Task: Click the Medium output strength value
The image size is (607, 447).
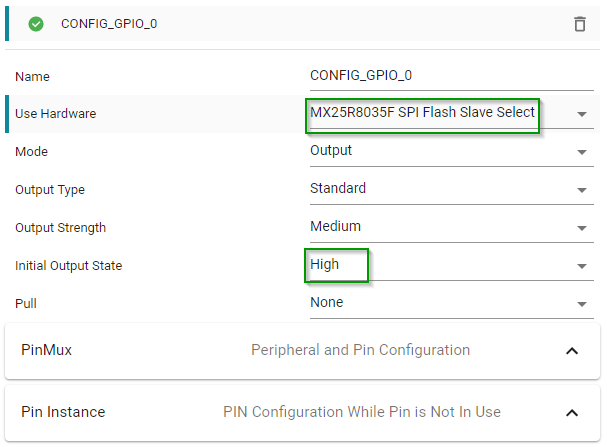Action: pyautogui.click(x=336, y=227)
